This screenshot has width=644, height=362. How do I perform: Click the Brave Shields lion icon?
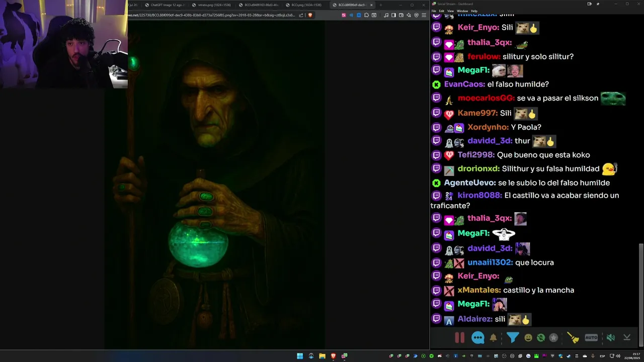(x=310, y=15)
